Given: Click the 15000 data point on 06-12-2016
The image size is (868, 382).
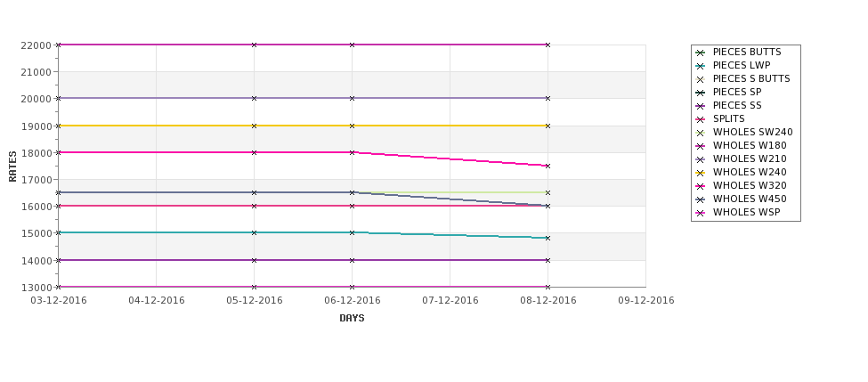Looking at the screenshot, I should pyautogui.click(x=352, y=233).
